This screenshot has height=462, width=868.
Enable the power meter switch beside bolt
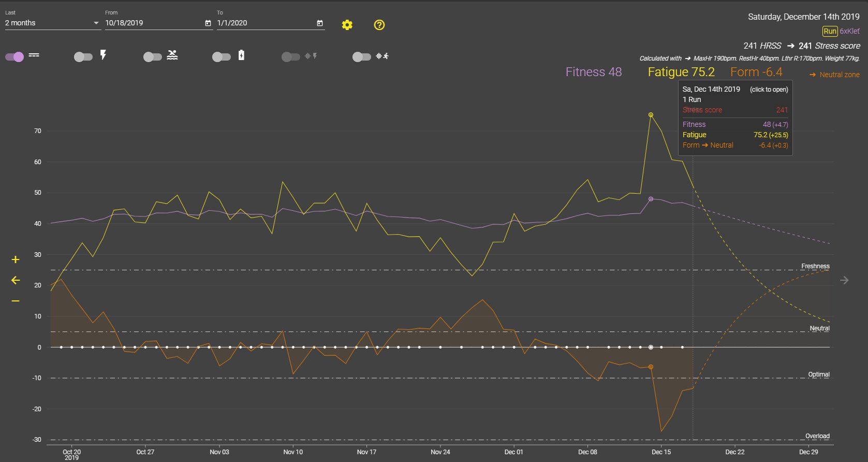point(83,56)
